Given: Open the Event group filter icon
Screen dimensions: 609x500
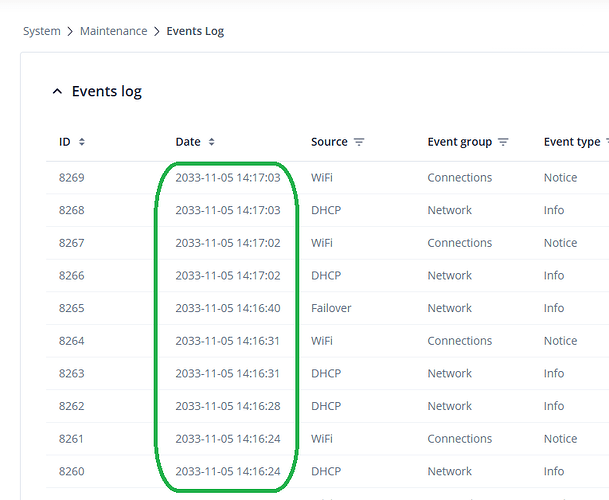Looking at the screenshot, I should coord(504,142).
